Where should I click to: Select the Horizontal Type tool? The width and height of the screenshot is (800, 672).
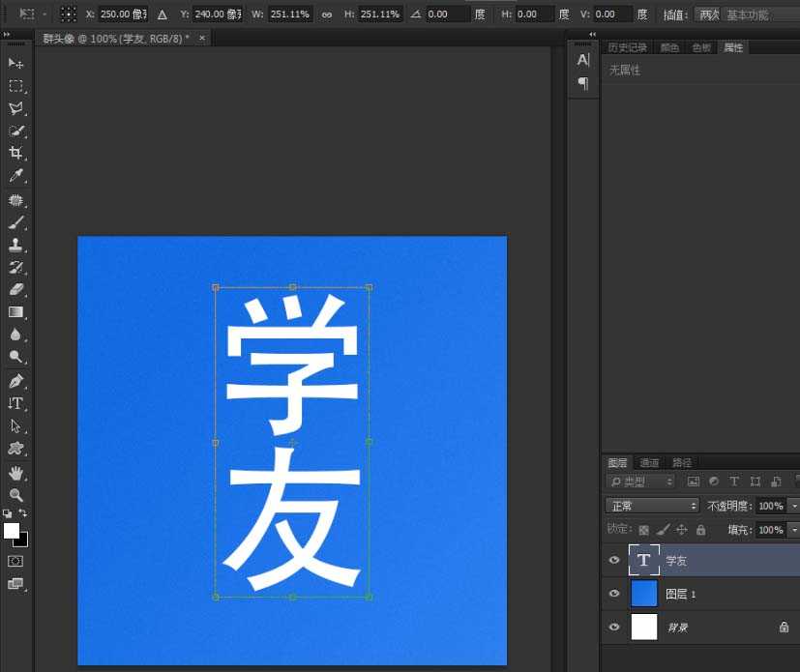click(x=13, y=404)
